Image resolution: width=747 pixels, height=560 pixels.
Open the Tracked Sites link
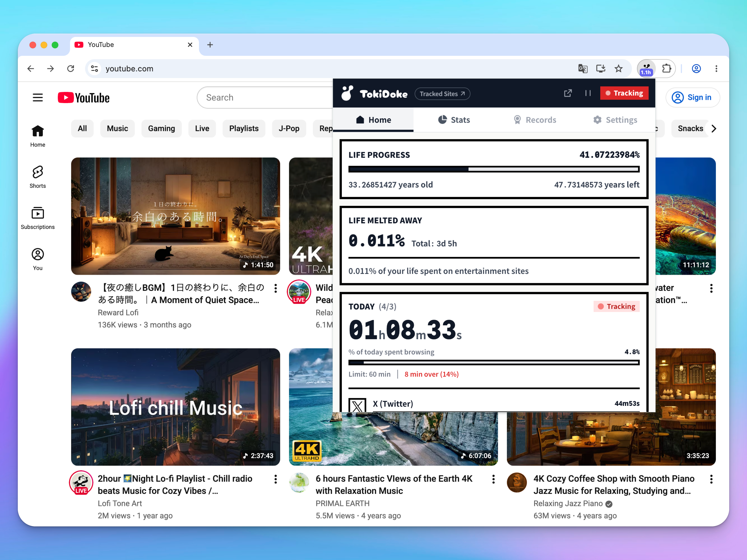(x=442, y=94)
